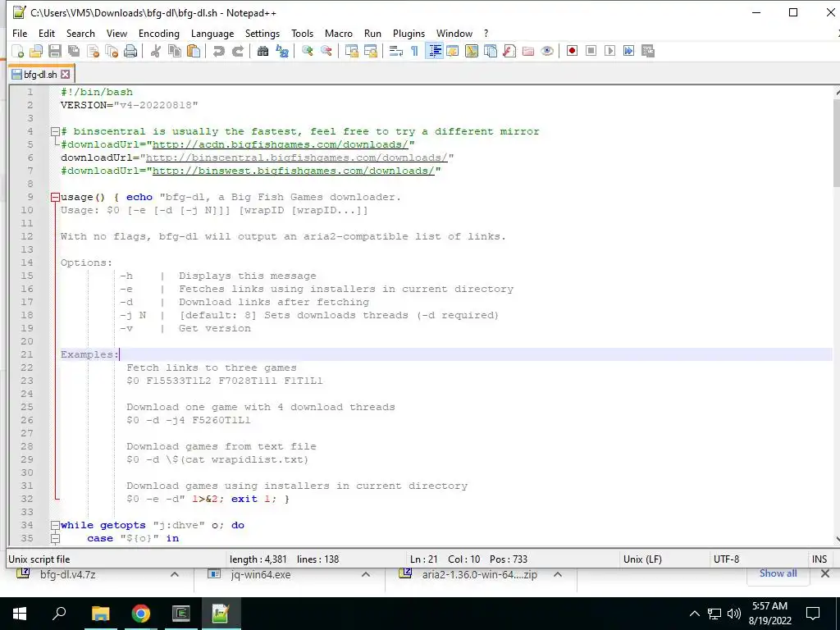Click the Close document toolbar icon
The height and width of the screenshot is (630, 840).
point(94,51)
